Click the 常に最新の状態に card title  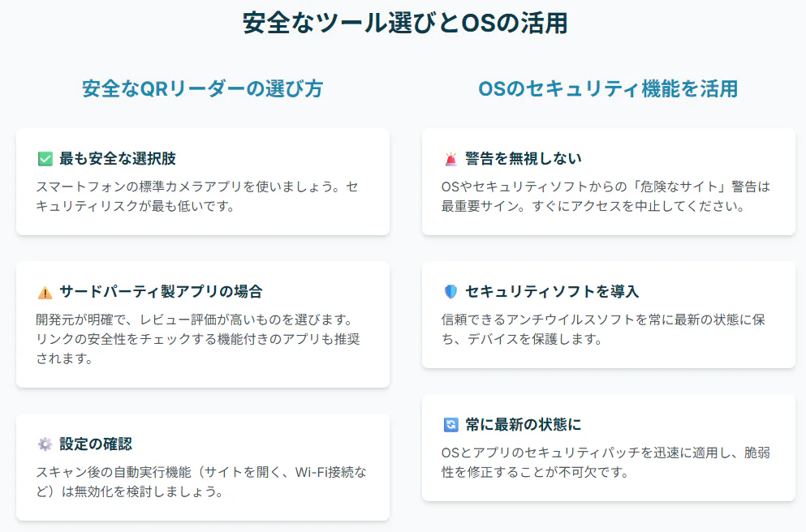pyautogui.click(x=523, y=424)
